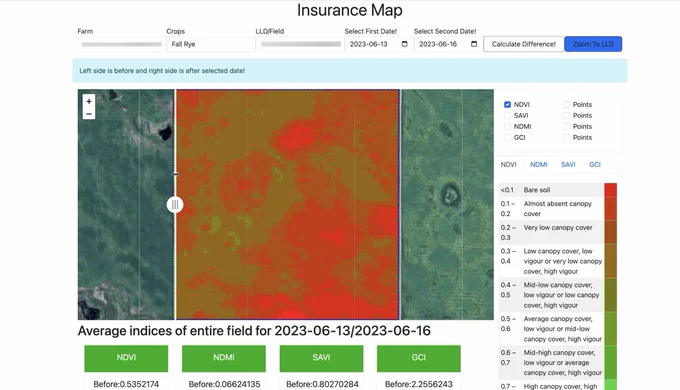Image resolution: width=680 pixels, height=390 pixels.
Task: Zoom out on the map with minus button
Action: coord(88,114)
